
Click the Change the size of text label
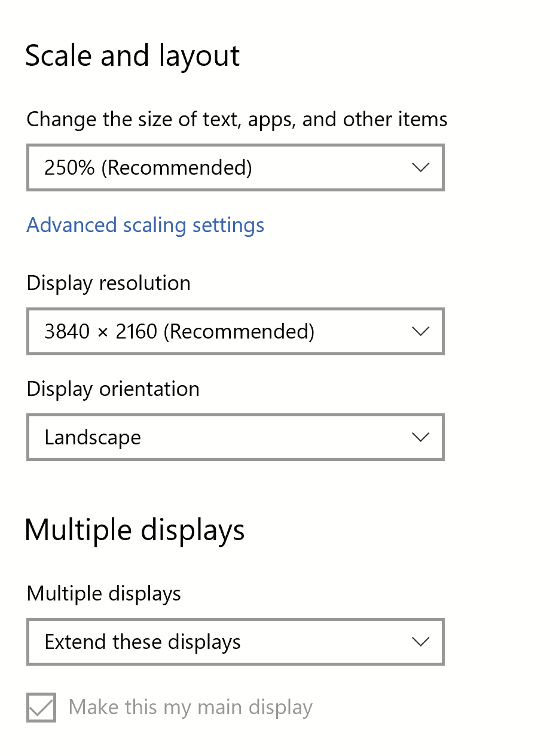(237, 120)
